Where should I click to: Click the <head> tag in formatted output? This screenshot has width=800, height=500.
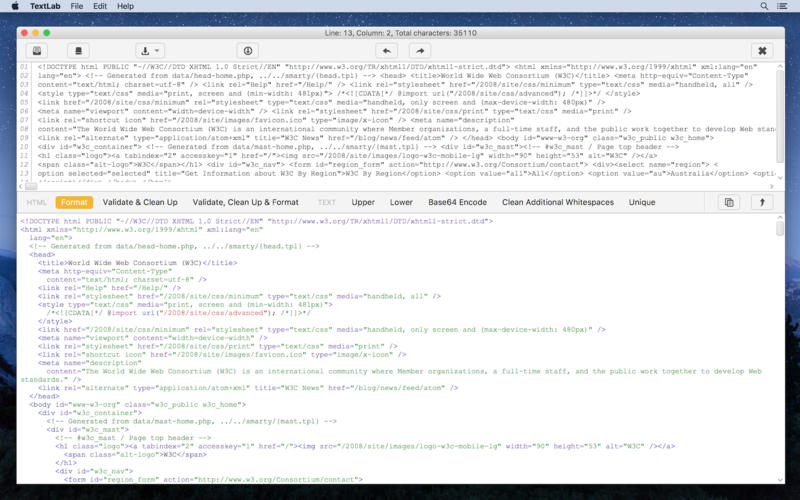pyautogui.click(x=42, y=254)
